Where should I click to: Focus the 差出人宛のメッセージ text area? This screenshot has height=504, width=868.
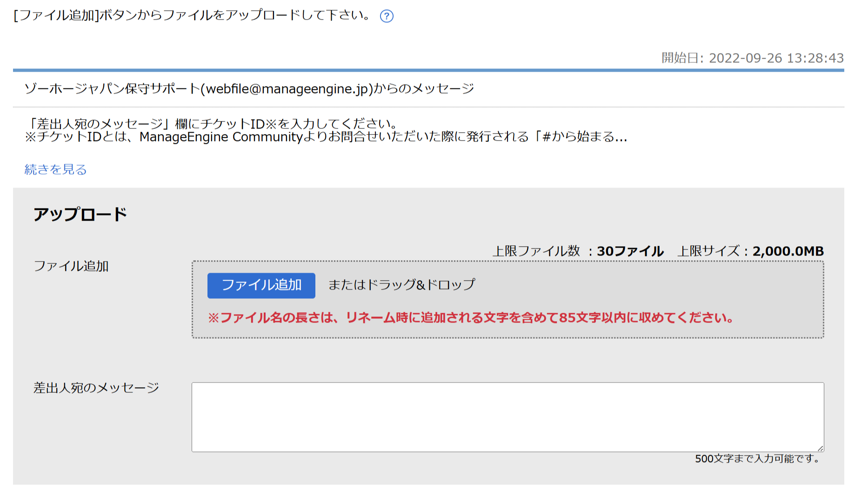(x=507, y=417)
